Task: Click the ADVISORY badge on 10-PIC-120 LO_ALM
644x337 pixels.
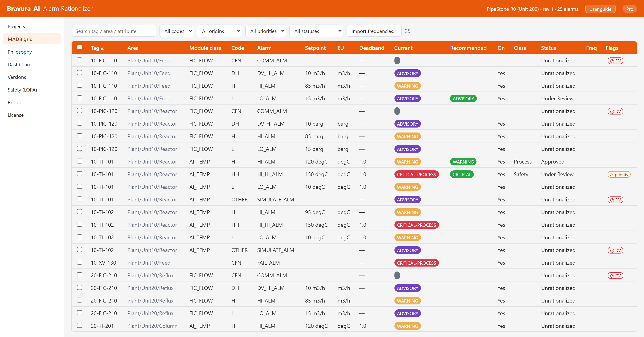Action: pyautogui.click(x=407, y=149)
